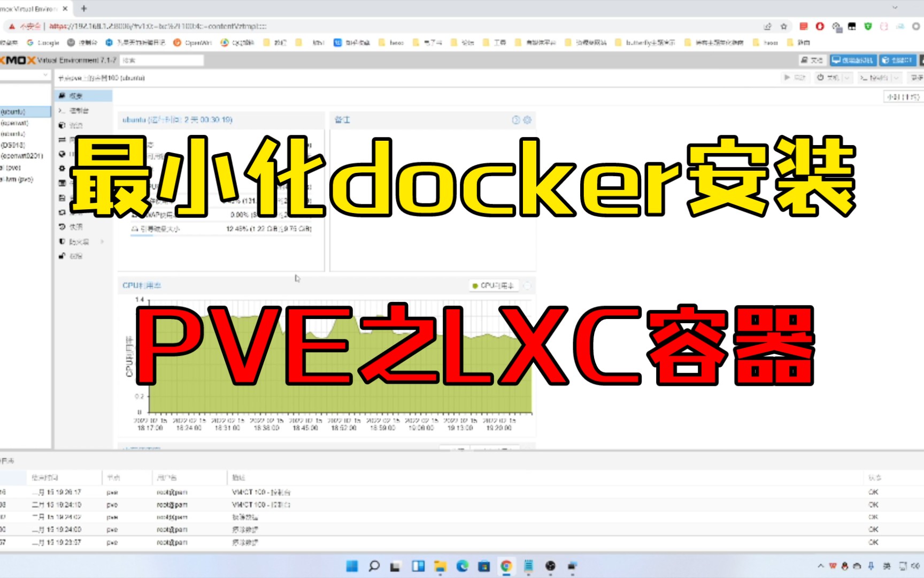The width and height of the screenshot is (924, 578).
Task: Expand the console button dropdown arrow
Action: point(896,78)
